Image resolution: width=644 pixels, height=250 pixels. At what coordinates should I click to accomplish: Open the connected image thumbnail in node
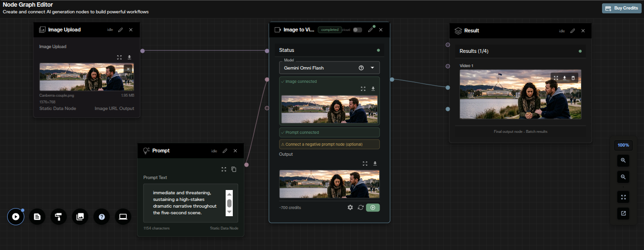[329, 110]
